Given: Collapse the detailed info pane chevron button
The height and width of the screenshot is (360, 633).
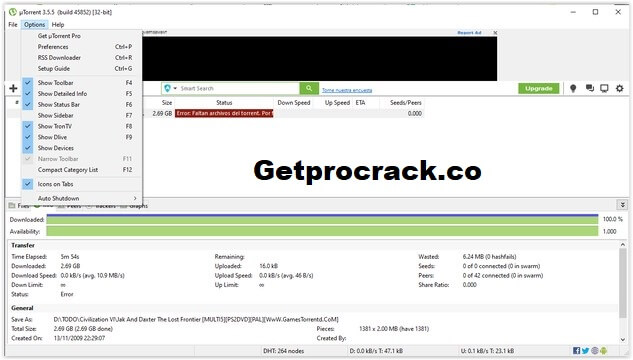Looking at the screenshot, I should pos(622,205).
